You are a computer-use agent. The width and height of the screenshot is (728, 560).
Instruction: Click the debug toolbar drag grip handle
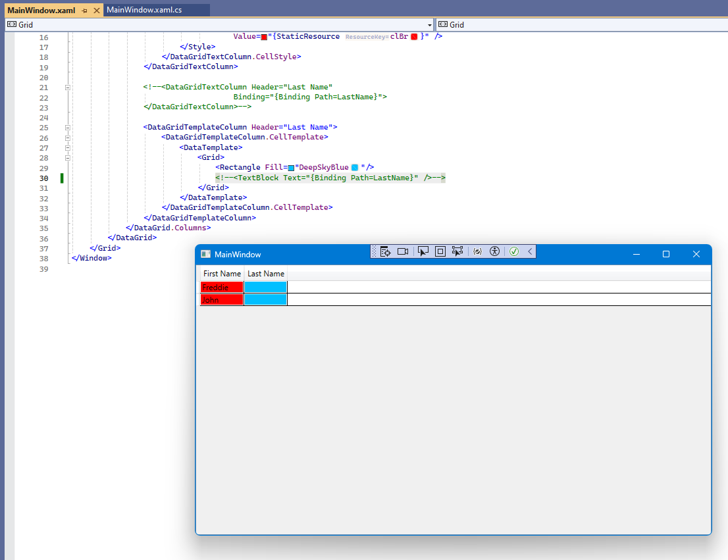pyautogui.click(x=375, y=251)
